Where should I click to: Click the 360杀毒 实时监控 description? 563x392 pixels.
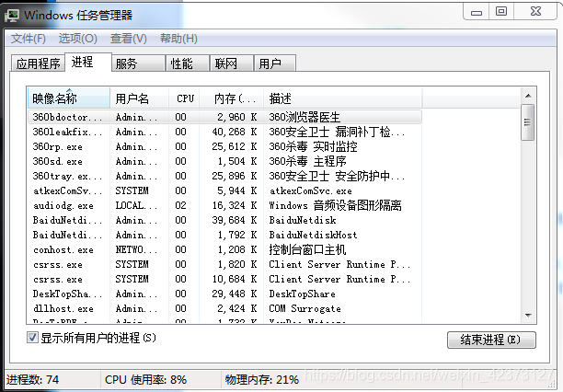[x=313, y=146]
